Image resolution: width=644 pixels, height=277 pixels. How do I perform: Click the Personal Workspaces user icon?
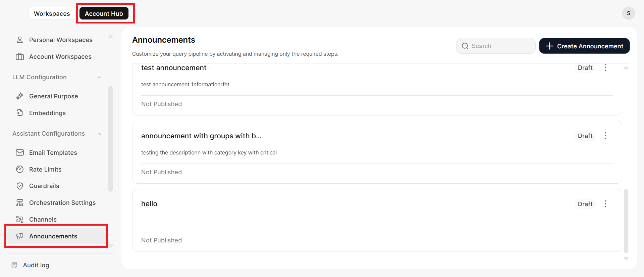tap(20, 40)
